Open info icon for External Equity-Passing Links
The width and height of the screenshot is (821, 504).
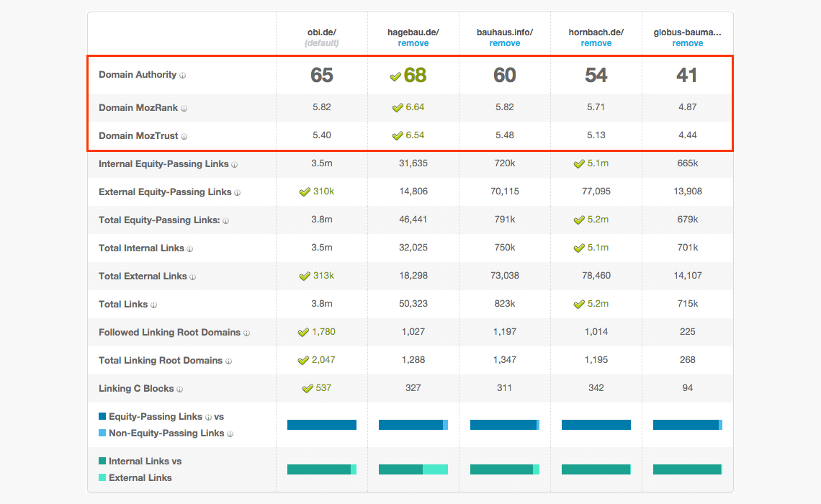(x=237, y=193)
